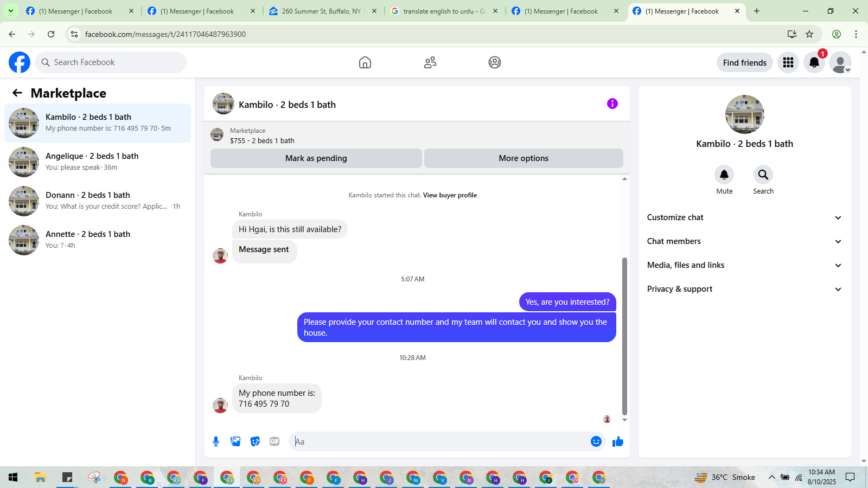
Task: Open Annette 2 beds 1 bath chat
Action: coord(98,240)
